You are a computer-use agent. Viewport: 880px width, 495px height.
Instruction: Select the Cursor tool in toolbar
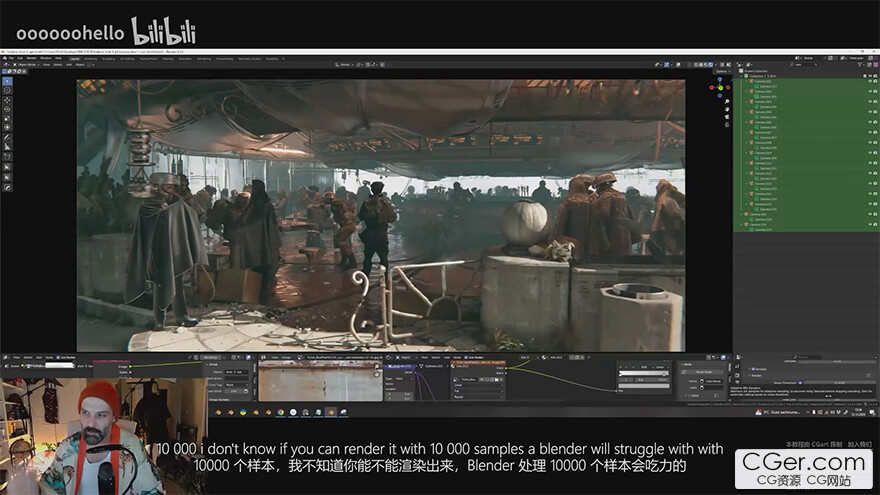[x=7, y=90]
